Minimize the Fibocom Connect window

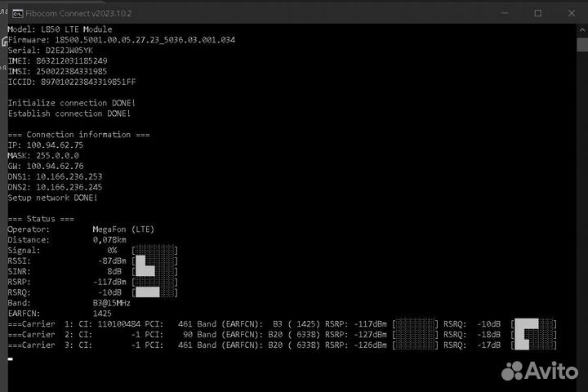(x=500, y=13)
